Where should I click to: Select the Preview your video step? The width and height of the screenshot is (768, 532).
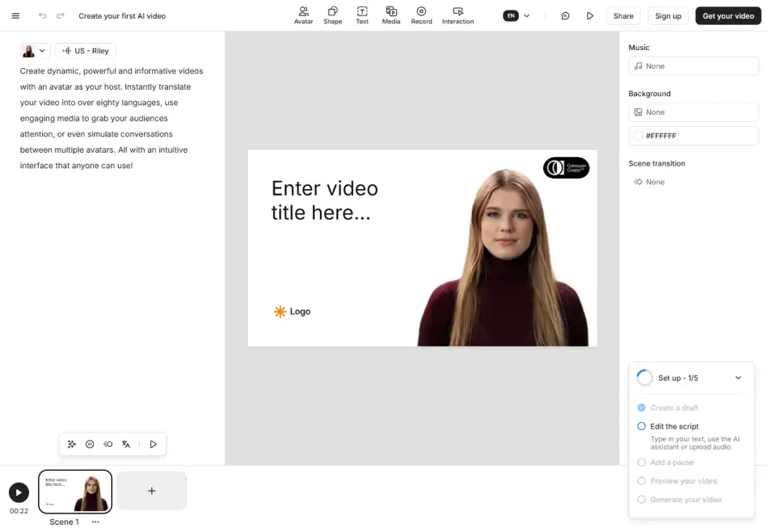[683, 481]
